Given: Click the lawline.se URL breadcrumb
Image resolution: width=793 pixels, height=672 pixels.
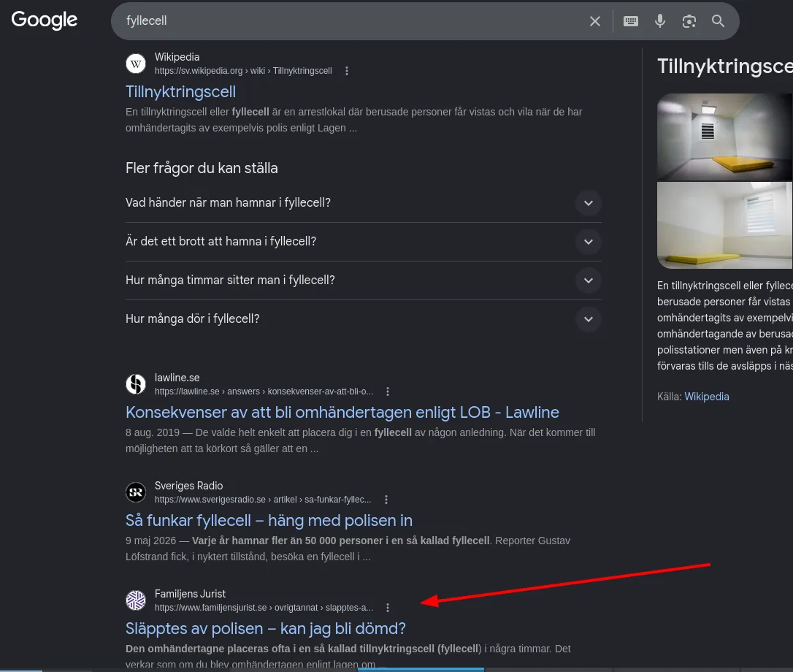Looking at the screenshot, I should (264, 392).
